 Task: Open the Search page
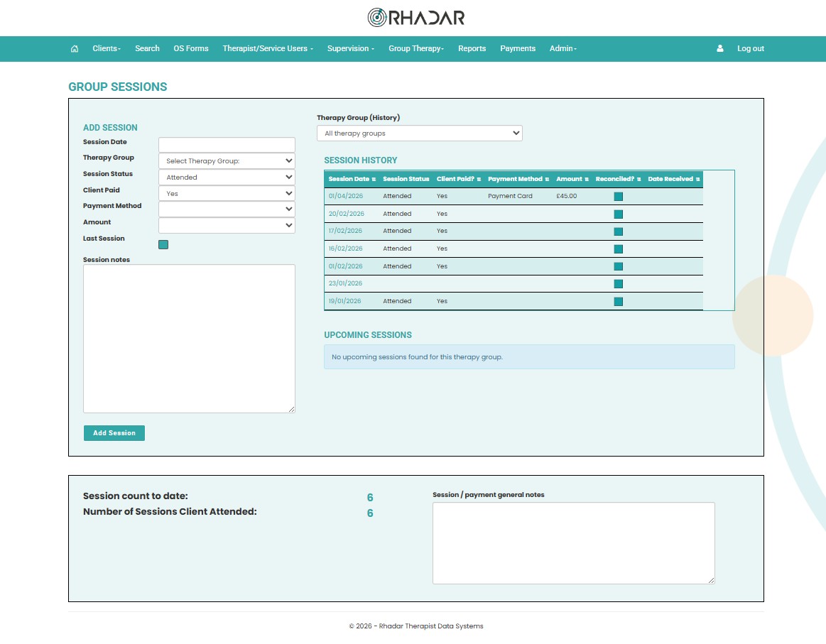pos(147,48)
